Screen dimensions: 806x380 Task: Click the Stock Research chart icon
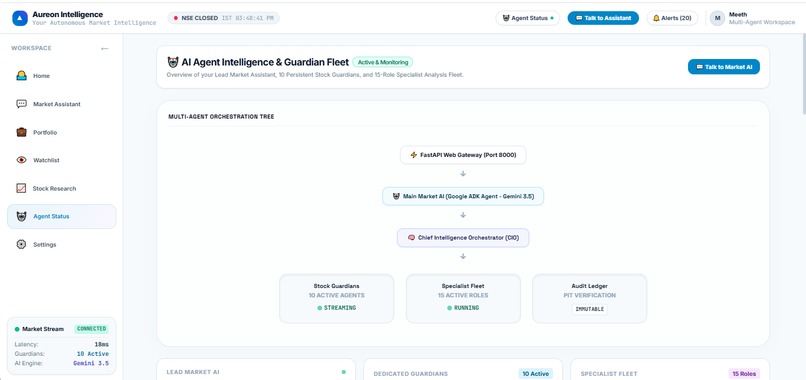tap(22, 188)
